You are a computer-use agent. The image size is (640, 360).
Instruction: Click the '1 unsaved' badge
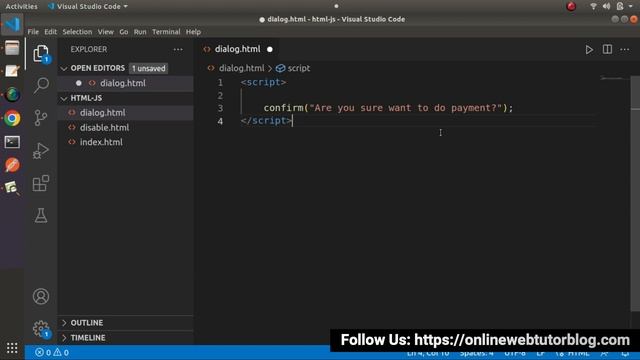coord(149,69)
